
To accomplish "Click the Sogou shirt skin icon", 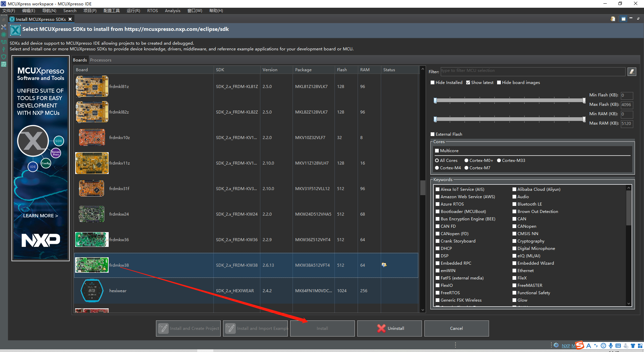I will click(x=633, y=346).
